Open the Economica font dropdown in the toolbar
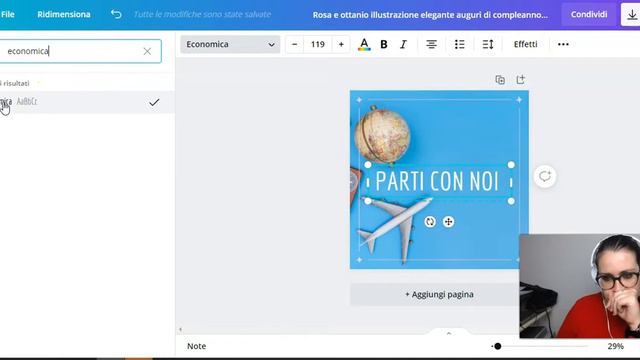 click(x=230, y=44)
